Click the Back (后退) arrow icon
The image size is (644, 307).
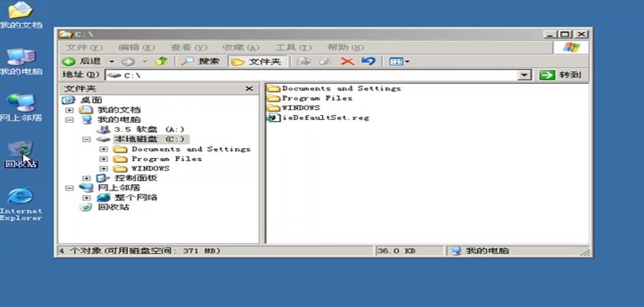(x=69, y=61)
